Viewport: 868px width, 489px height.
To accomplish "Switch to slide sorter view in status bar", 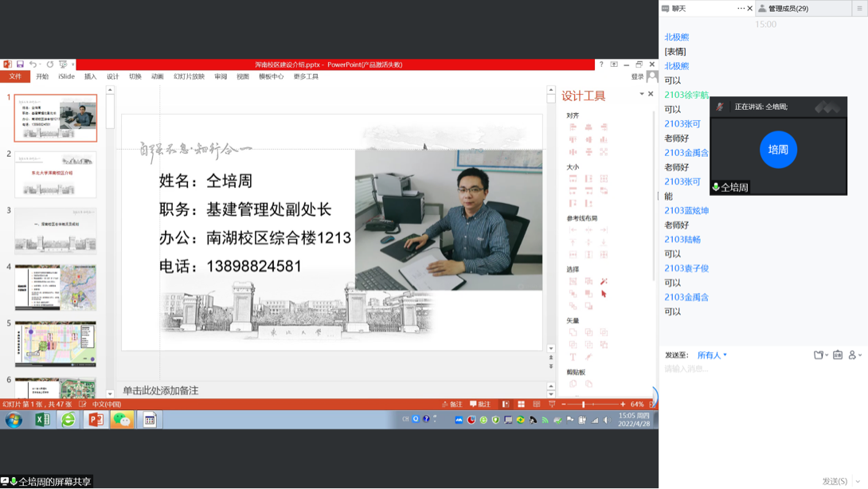I will pyautogui.click(x=521, y=405).
